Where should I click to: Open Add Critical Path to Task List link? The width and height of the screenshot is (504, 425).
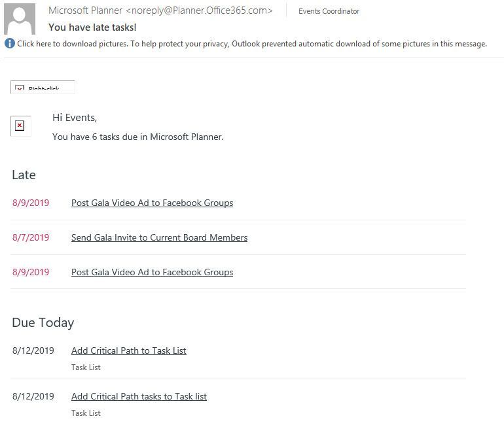(x=128, y=350)
